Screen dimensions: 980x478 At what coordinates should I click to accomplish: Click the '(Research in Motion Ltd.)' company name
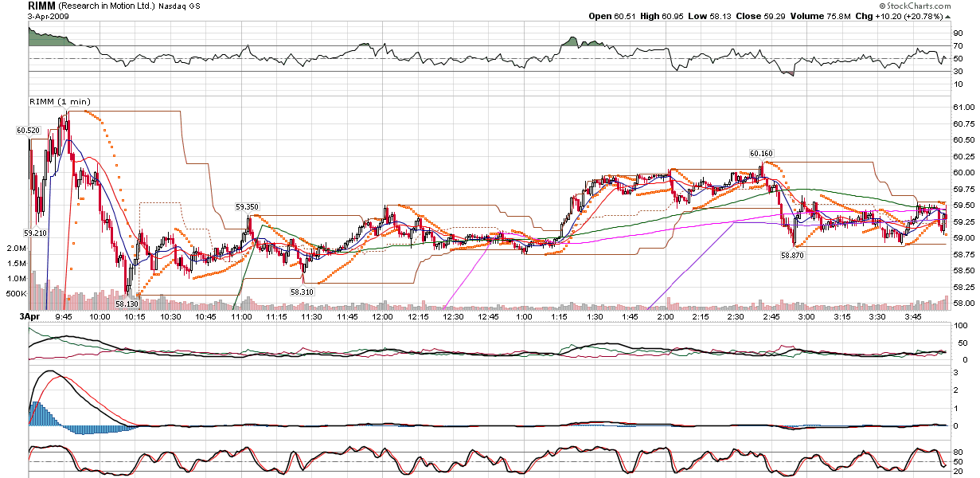pyautogui.click(x=105, y=6)
